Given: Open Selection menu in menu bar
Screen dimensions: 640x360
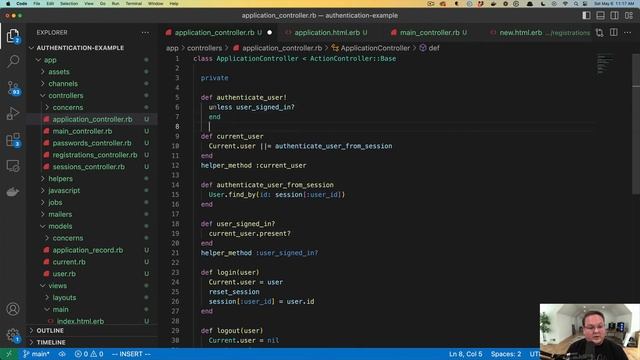Looking at the screenshot, I should [69, 4].
